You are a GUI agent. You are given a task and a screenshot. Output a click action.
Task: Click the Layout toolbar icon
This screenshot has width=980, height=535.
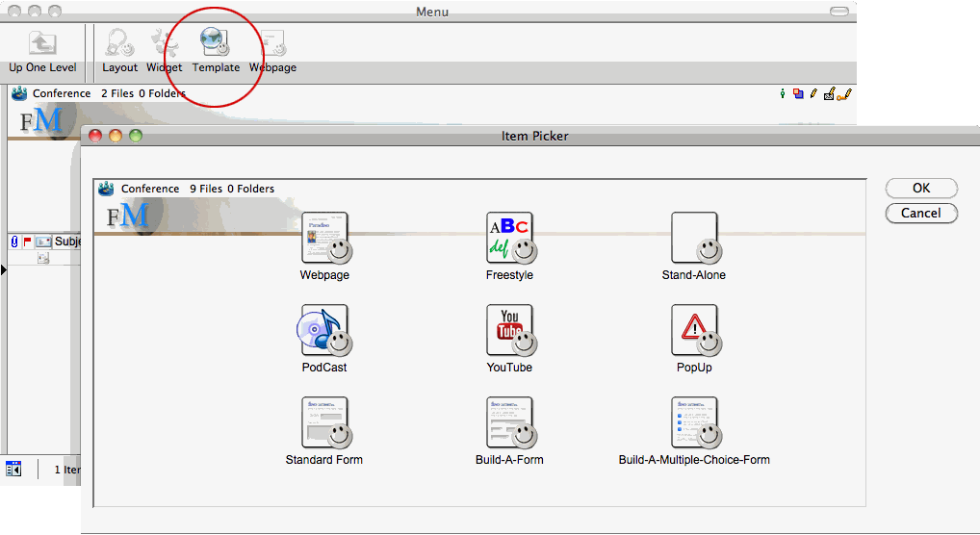tap(120, 44)
